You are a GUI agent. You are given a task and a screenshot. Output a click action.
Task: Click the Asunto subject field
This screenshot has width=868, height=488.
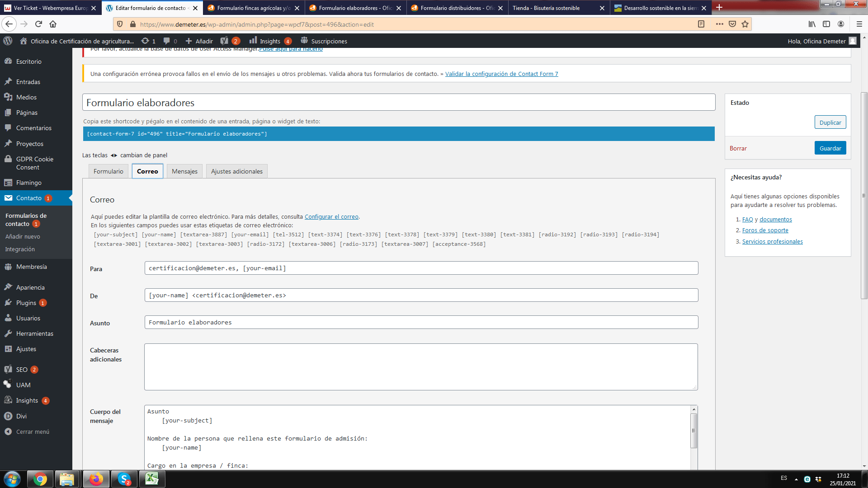pos(421,322)
